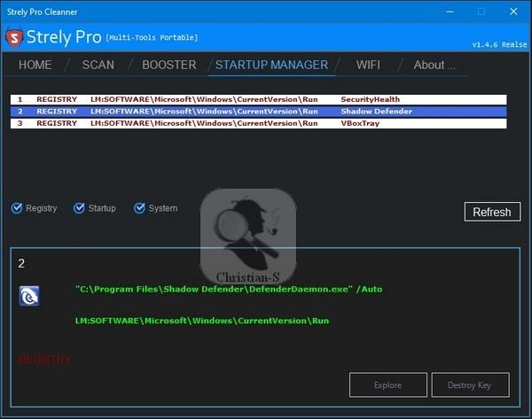Viewport: 532px width, 419px height.
Task: Select the VBoxTray registry entry
Action: [259, 123]
